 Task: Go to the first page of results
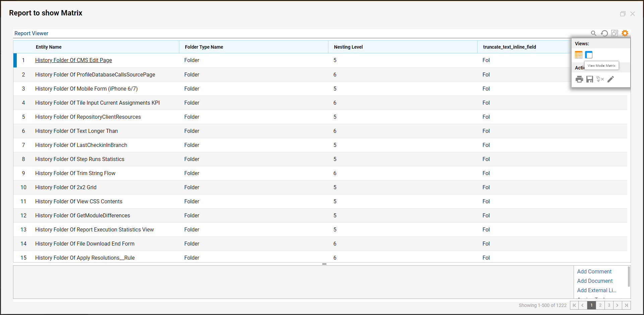(x=574, y=305)
